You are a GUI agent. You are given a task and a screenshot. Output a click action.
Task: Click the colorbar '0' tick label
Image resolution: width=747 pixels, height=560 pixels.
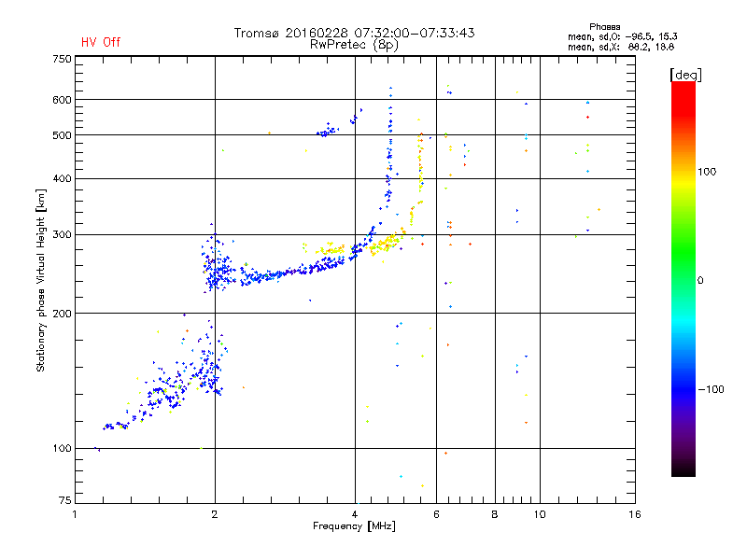pyautogui.click(x=699, y=281)
